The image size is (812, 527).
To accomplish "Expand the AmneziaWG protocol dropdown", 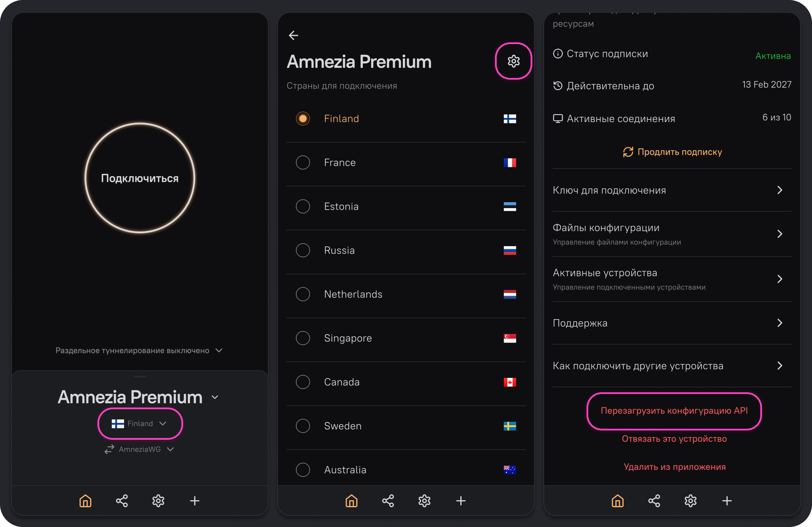I will point(140,449).
